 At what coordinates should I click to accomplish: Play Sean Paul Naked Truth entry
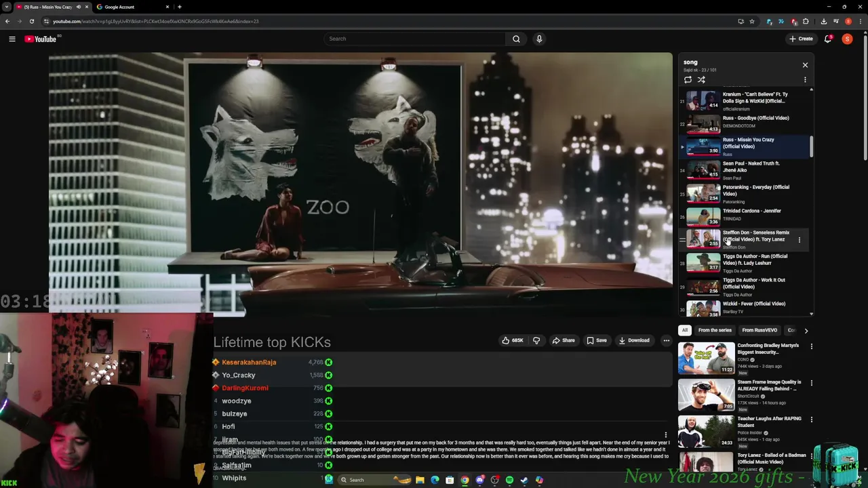(744, 169)
